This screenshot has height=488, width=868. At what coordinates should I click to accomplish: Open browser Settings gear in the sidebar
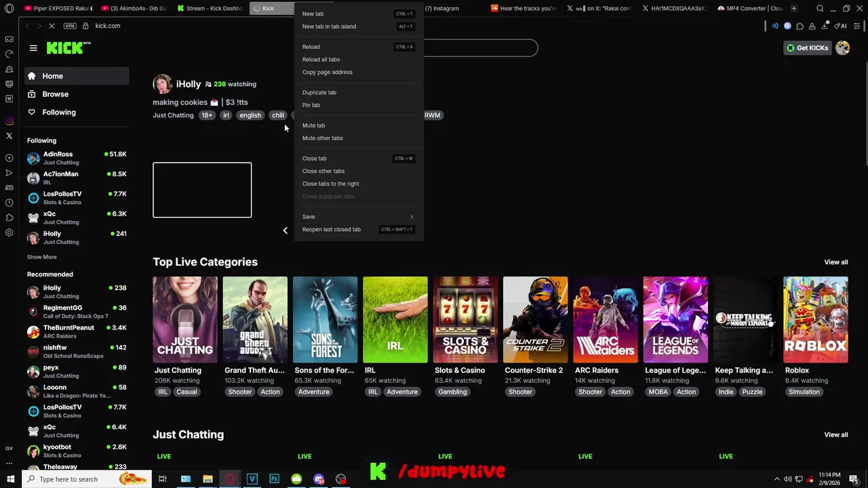[9, 232]
